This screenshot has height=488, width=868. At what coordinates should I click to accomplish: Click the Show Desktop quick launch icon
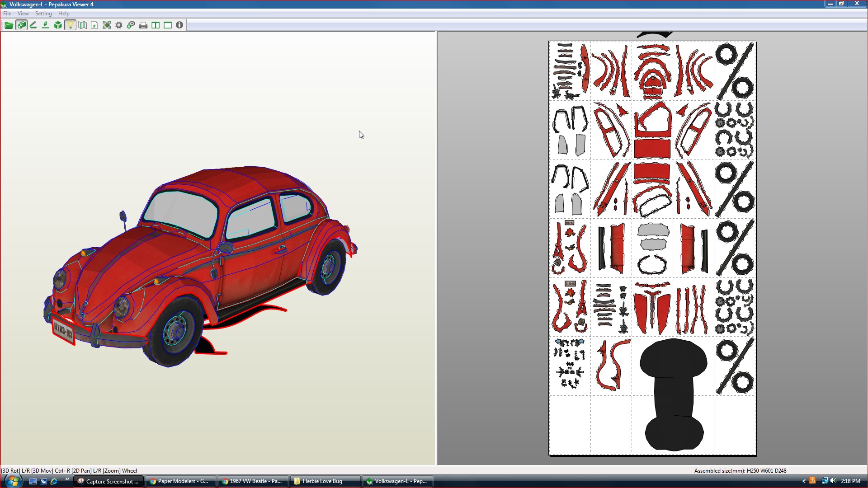coord(33,481)
